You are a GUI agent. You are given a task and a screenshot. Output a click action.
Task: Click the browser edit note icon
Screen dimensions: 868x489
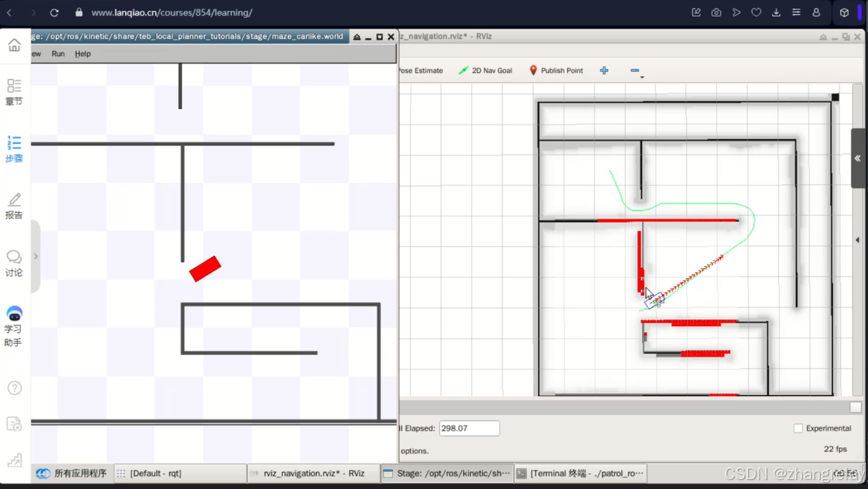point(697,12)
